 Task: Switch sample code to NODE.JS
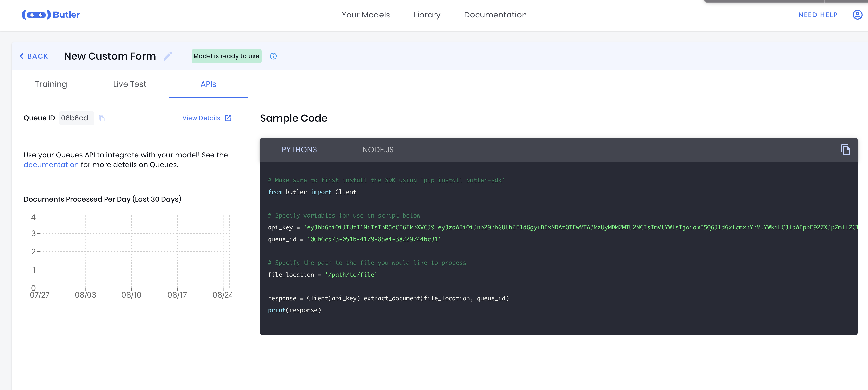tap(378, 150)
